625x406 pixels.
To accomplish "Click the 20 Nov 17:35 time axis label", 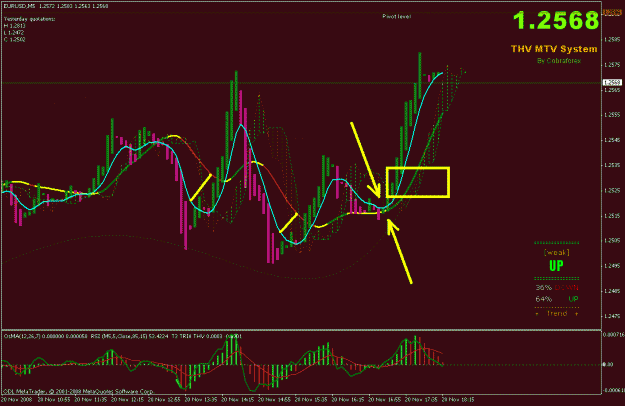I will pyautogui.click(x=421, y=399).
